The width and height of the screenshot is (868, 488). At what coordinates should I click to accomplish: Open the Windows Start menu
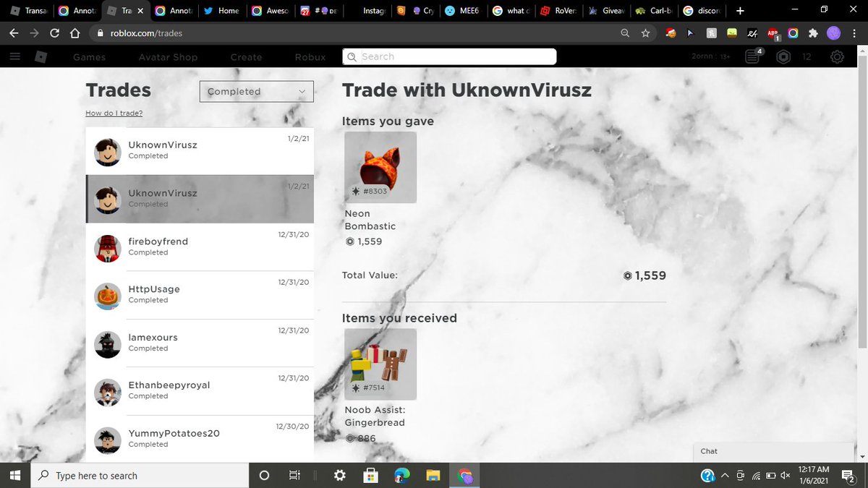[x=16, y=475]
